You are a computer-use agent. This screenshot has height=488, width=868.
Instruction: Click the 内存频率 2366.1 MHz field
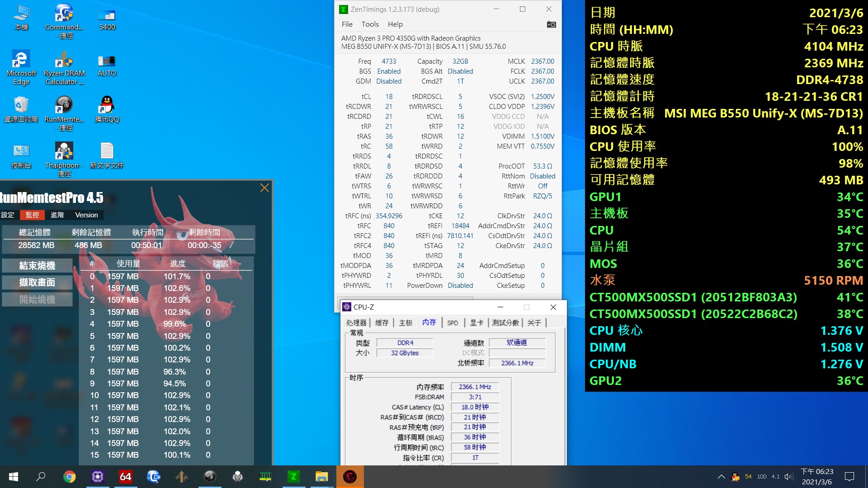pyautogui.click(x=475, y=387)
